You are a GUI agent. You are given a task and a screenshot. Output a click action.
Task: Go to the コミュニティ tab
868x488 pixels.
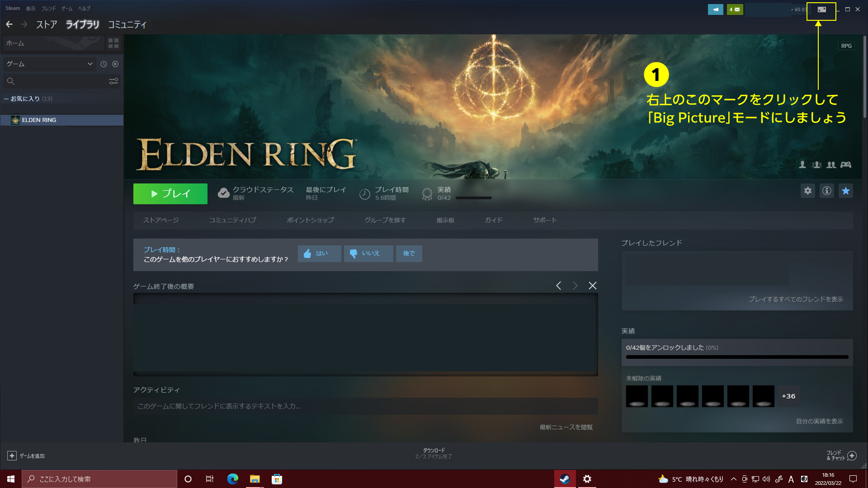click(x=127, y=25)
